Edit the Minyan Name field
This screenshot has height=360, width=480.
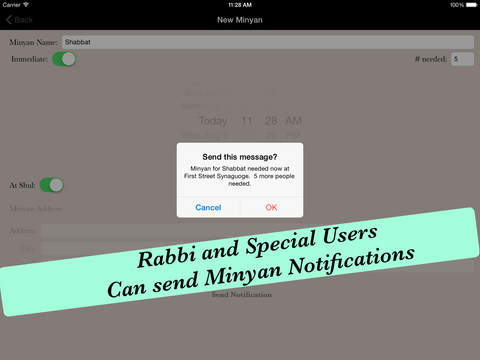pyautogui.click(x=268, y=42)
